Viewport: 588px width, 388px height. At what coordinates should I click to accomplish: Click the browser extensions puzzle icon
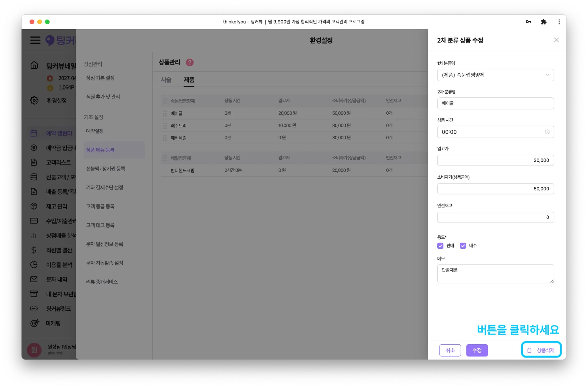(x=543, y=22)
